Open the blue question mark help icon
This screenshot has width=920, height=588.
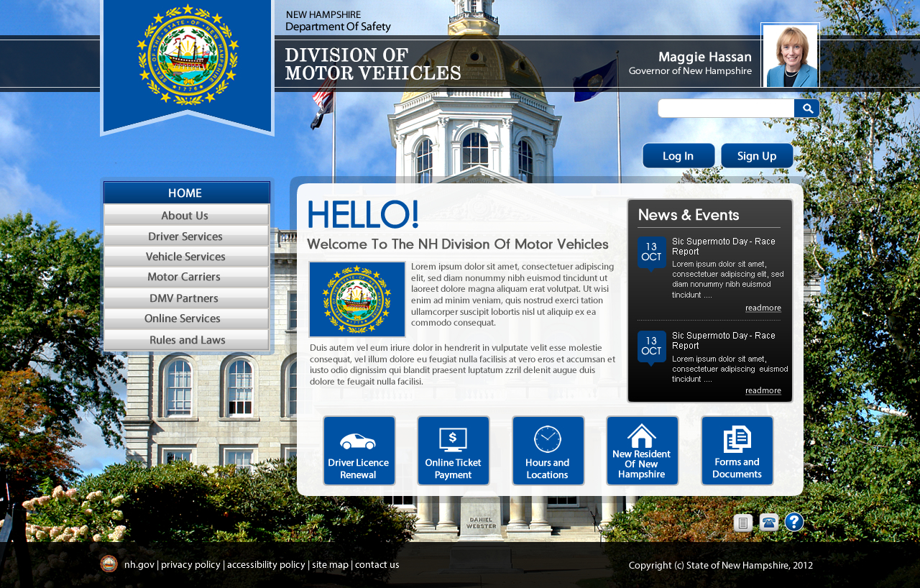[793, 522]
